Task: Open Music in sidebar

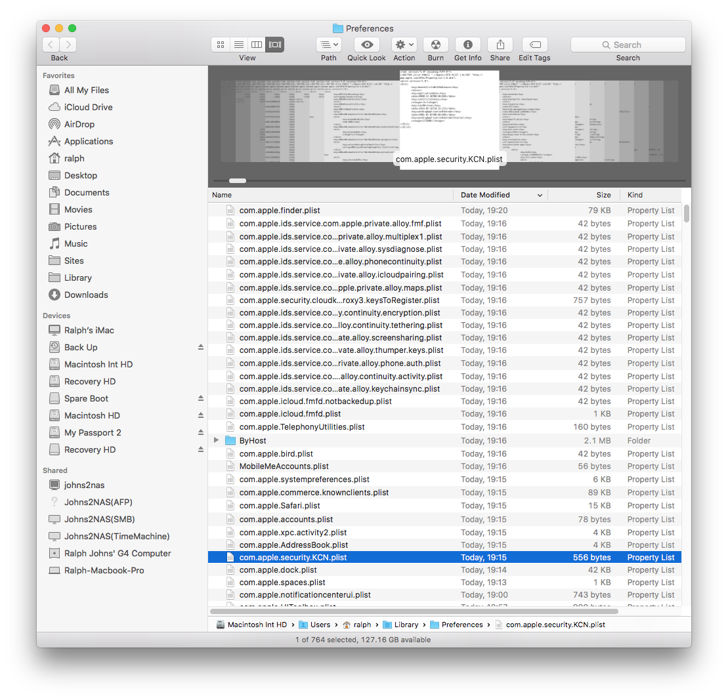Action: 75,244
